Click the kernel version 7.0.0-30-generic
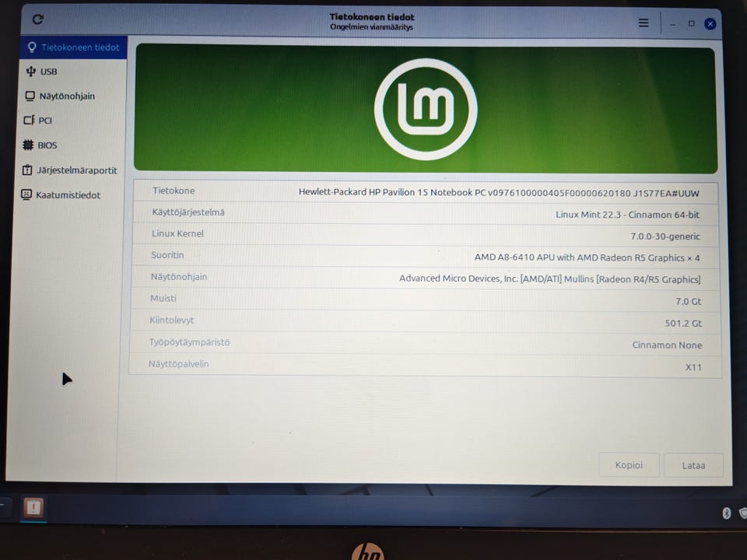This screenshot has height=560, width=747. point(665,236)
